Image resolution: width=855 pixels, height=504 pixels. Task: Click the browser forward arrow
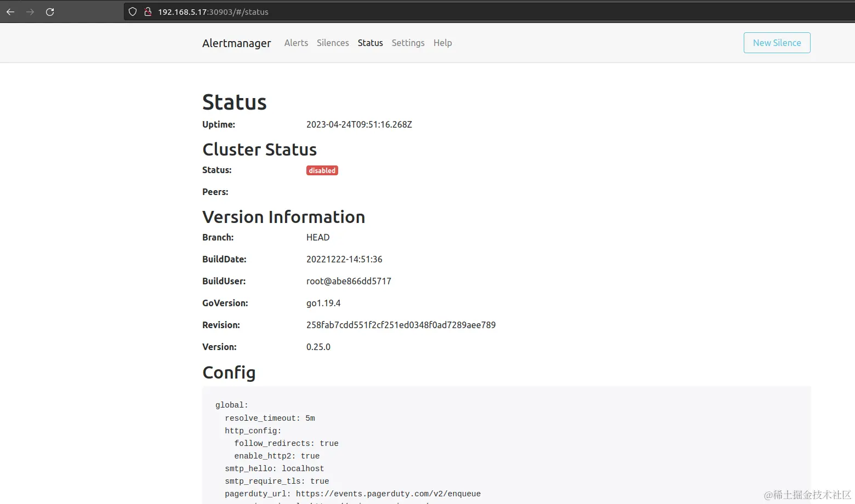tap(30, 12)
